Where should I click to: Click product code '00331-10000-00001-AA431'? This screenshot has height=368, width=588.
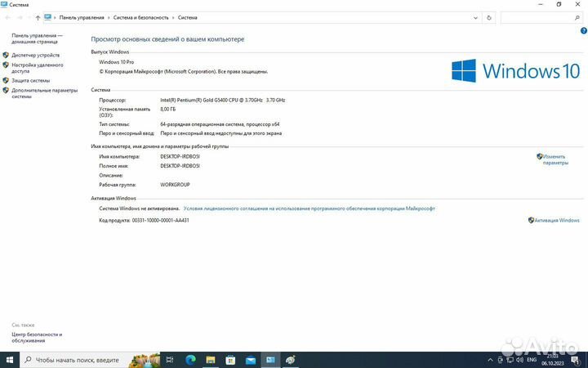click(x=161, y=221)
